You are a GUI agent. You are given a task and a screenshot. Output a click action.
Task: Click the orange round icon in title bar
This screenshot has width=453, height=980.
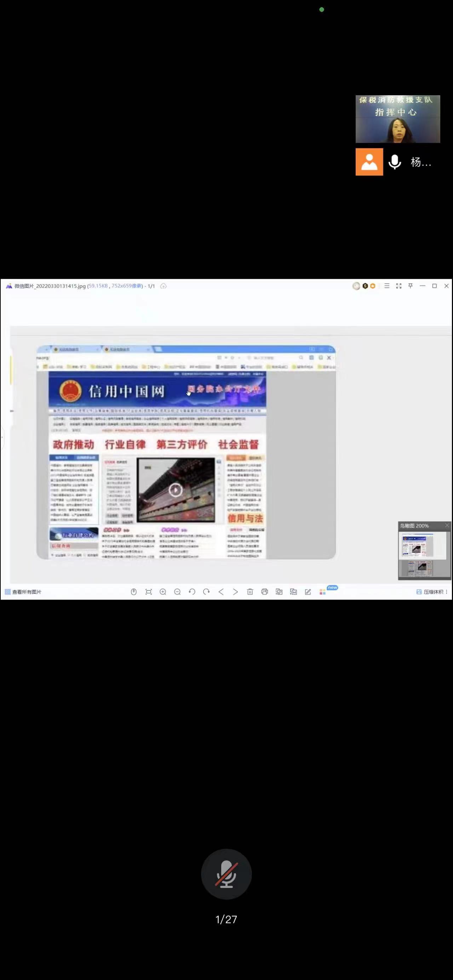[373, 286]
